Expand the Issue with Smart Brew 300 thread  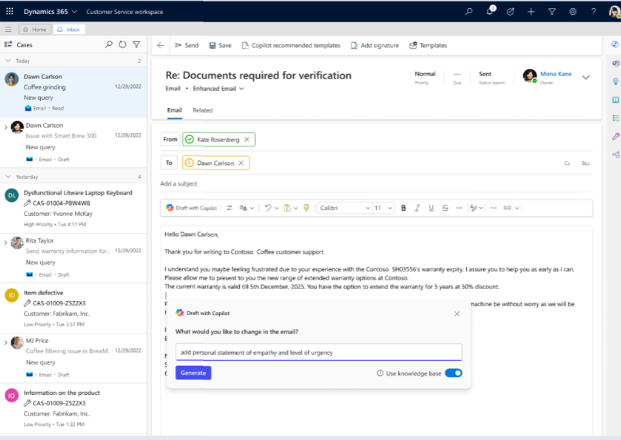[x=6, y=127]
